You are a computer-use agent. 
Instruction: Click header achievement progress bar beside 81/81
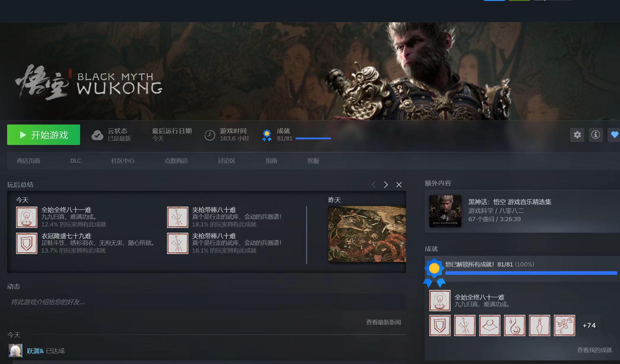tap(313, 138)
